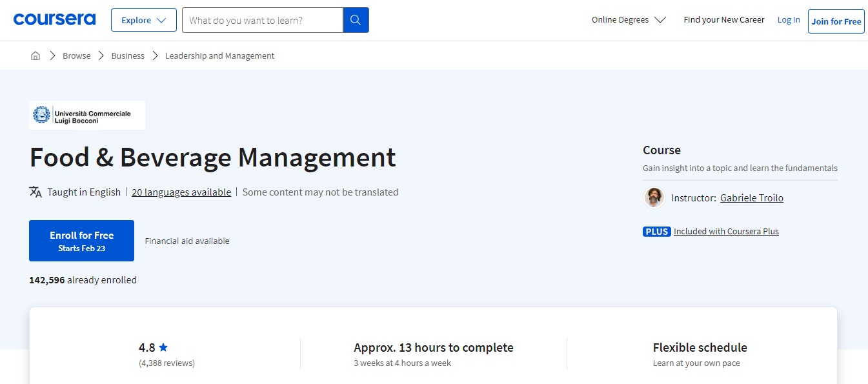This screenshot has height=384, width=868.
Task: Click 'Some content may not be translated'
Action: [x=320, y=192]
